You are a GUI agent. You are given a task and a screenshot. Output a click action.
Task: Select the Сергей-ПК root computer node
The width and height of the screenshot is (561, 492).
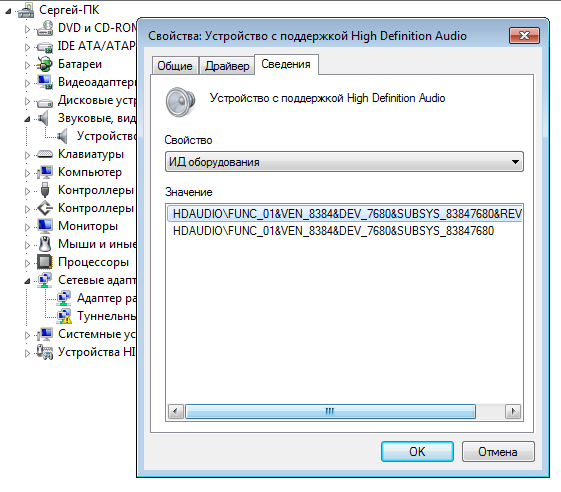tap(69, 10)
